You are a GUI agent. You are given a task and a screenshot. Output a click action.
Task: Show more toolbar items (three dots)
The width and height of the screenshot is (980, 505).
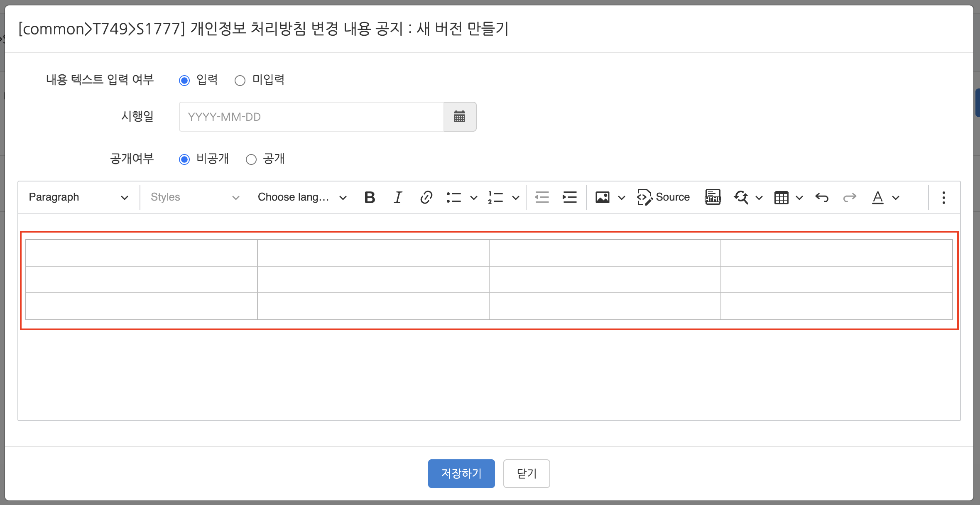tap(943, 197)
